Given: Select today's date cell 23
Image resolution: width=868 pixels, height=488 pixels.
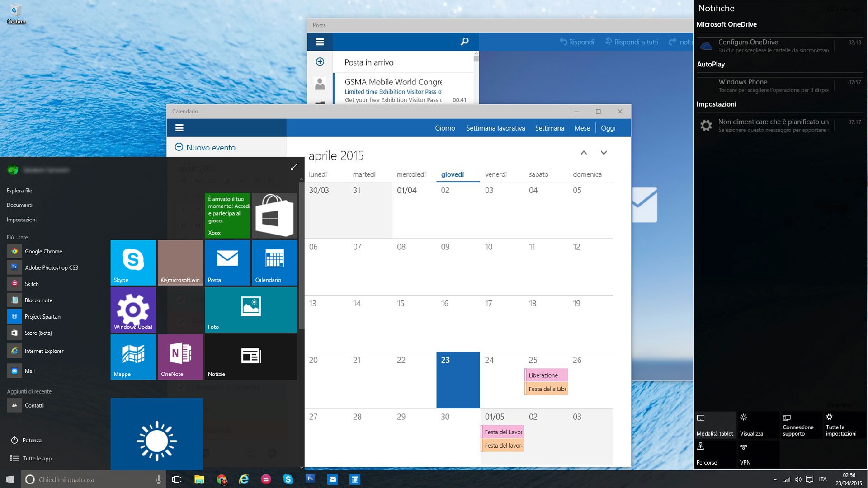Looking at the screenshot, I should point(458,380).
